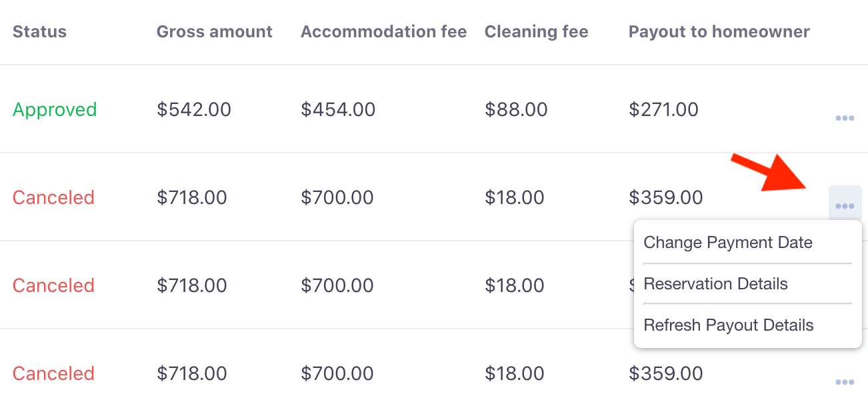Click Canceled status in the last row
Viewport: 868px width, 416px height.
coord(53,373)
